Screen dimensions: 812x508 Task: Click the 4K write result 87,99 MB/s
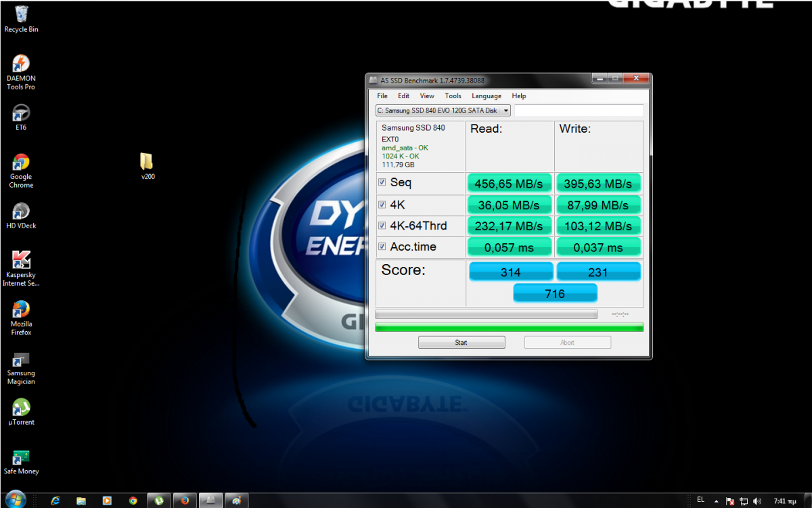[x=598, y=205]
